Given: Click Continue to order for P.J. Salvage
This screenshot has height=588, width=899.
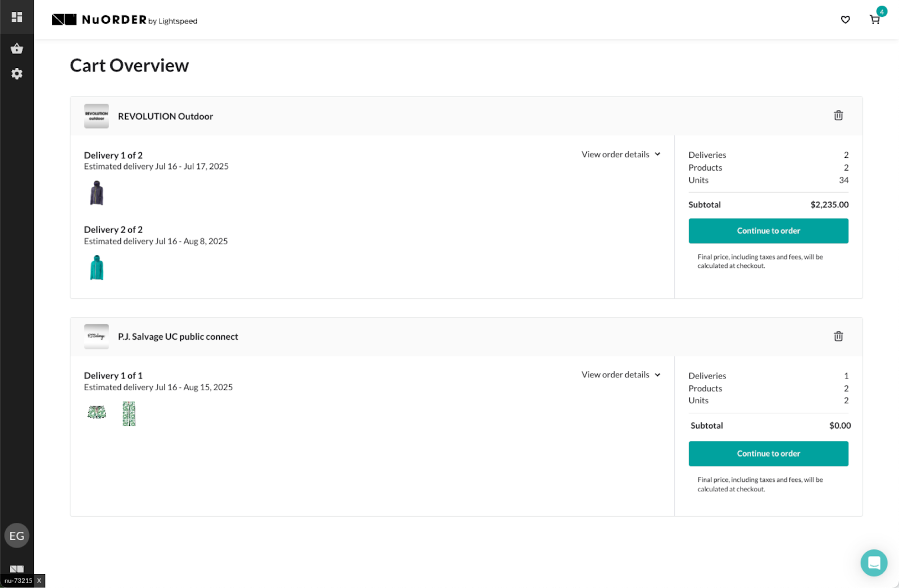Looking at the screenshot, I should (768, 453).
